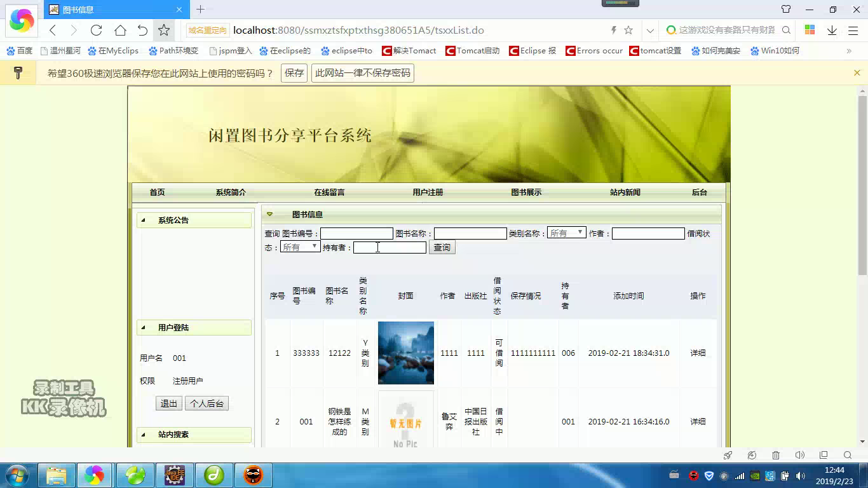
Task: Open file explorer from the taskbar
Action: (x=56, y=475)
